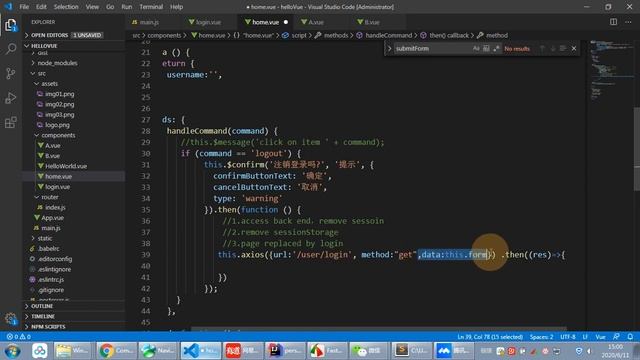Open the Run and Debug view

coord(11,98)
